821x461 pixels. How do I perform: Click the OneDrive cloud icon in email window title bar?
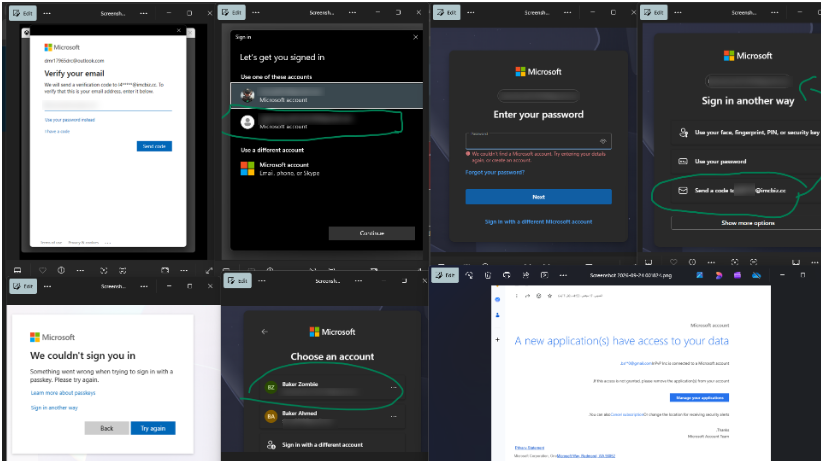pos(757,275)
